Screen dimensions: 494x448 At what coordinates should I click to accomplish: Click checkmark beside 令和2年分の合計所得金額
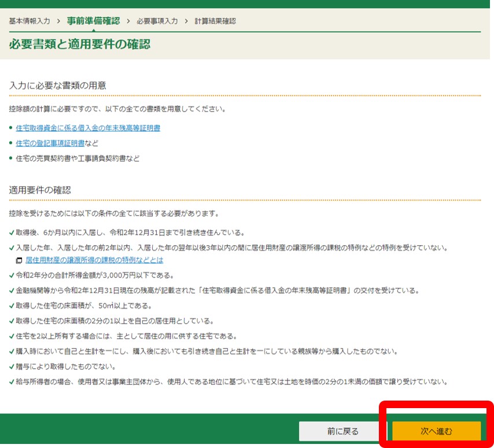click(12, 275)
